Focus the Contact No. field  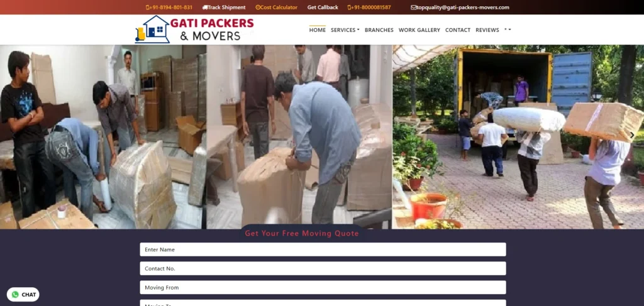pyautogui.click(x=323, y=268)
